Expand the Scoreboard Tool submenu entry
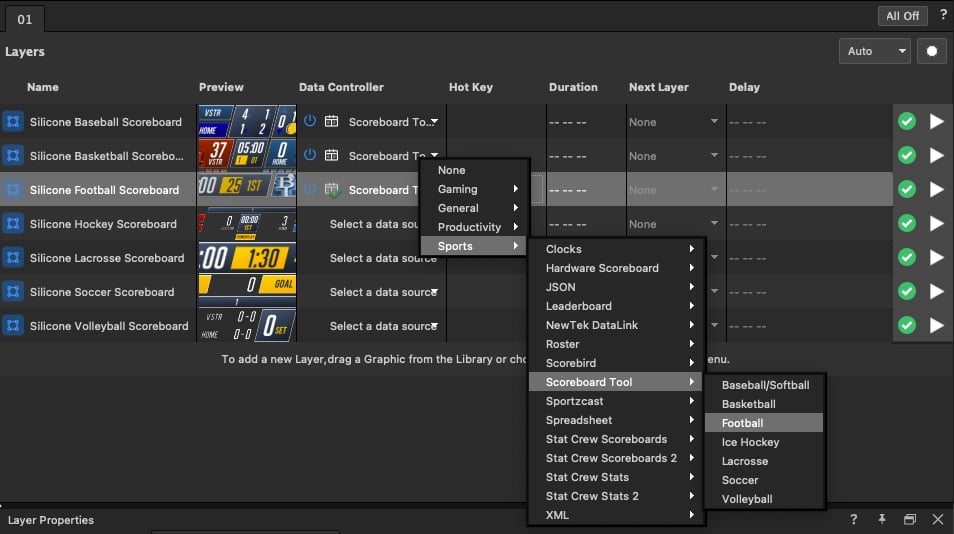This screenshot has height=534, width=954. tap(616, 382)
